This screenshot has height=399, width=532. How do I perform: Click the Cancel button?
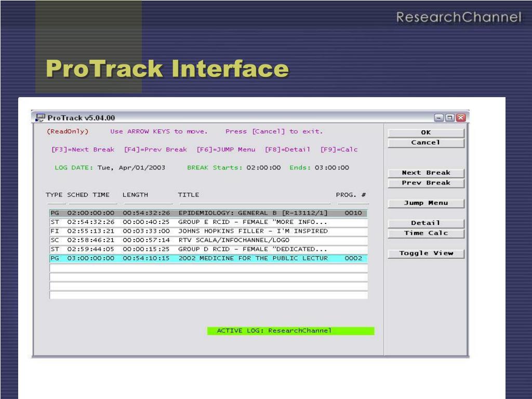[x=426, y=143]
